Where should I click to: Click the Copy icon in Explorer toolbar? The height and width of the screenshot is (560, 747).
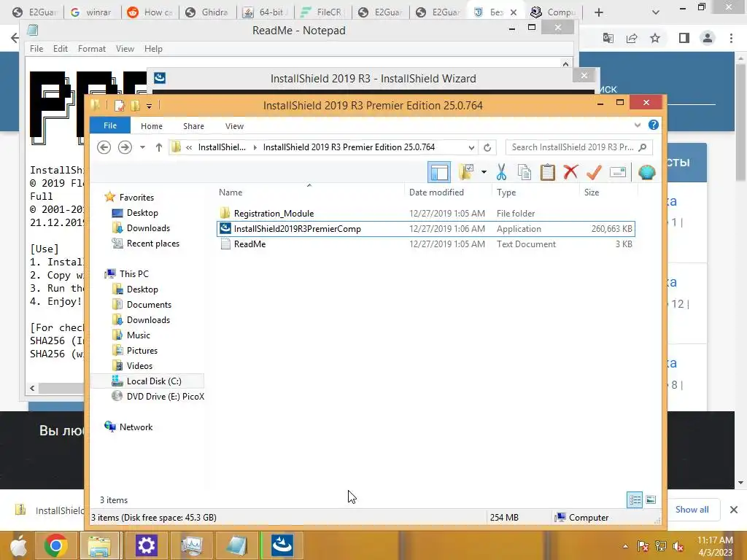pos(524,172)
